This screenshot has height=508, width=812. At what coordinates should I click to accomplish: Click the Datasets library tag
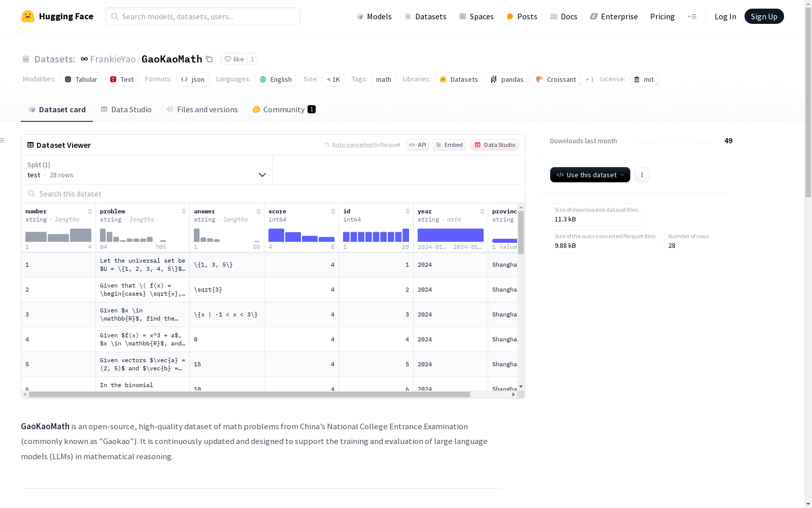[x=459, y=79]
